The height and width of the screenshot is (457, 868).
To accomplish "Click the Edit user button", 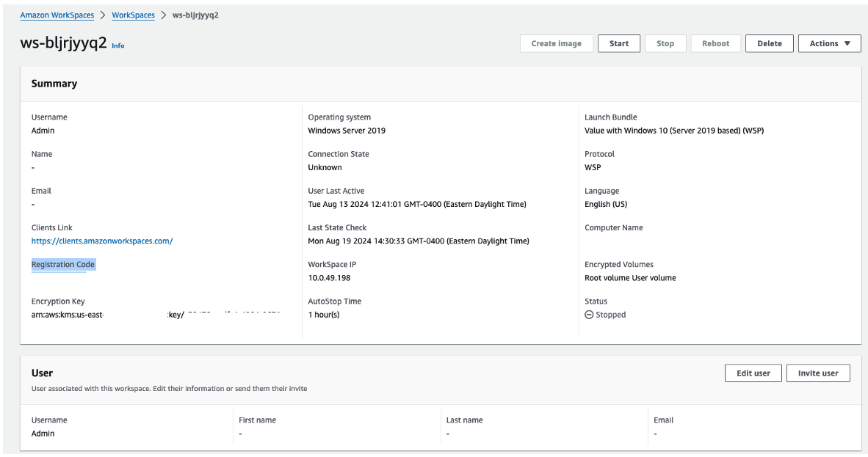I will 753,373.
